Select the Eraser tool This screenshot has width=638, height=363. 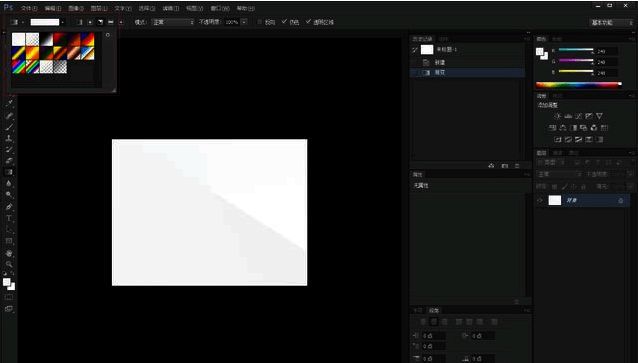[x=9, y=161]
